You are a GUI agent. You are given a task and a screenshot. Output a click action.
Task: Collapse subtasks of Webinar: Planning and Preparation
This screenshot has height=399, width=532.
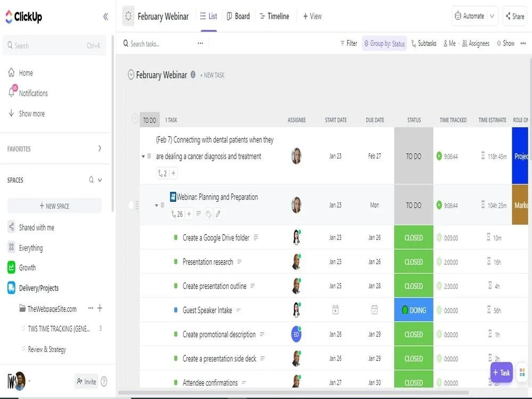[156, 205]
